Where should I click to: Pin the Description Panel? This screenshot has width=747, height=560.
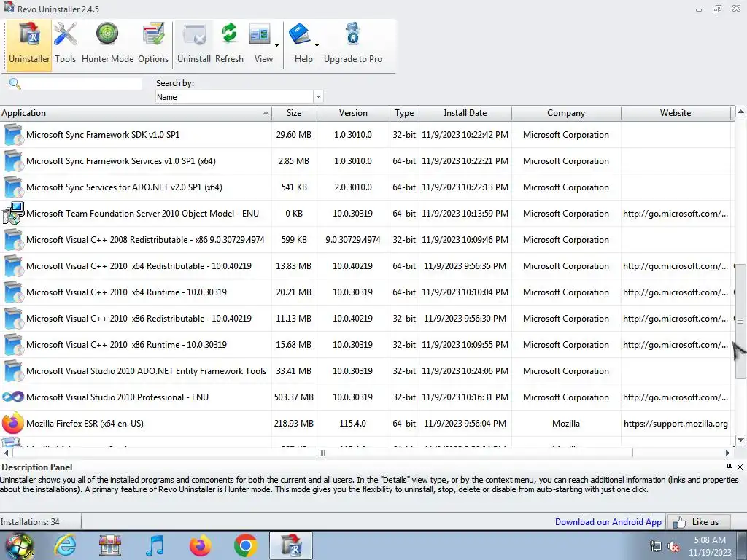point(729,467)
